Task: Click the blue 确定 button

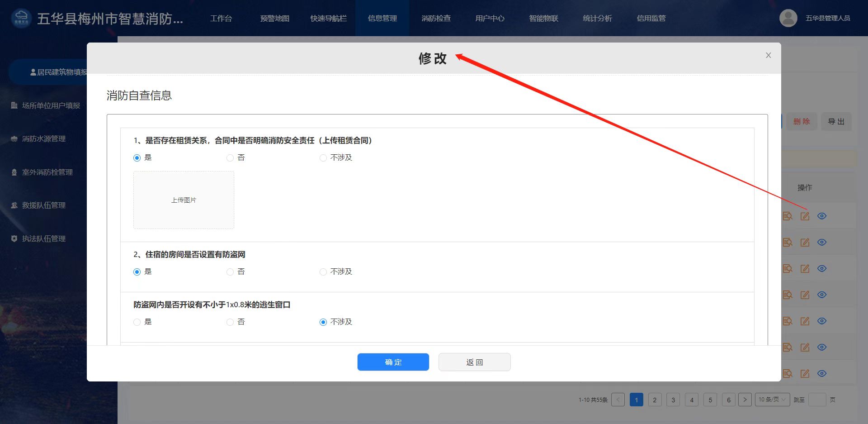Action: (393, 362)
